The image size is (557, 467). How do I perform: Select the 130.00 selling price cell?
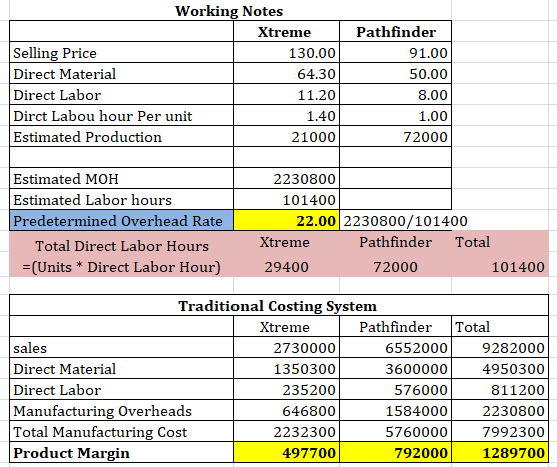tap(286, 53)
